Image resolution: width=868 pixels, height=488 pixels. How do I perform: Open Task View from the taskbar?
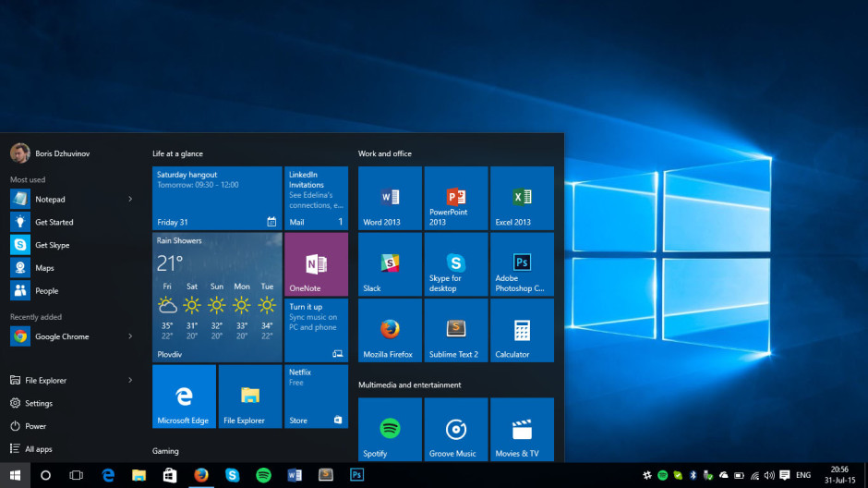tap(77, 475)
